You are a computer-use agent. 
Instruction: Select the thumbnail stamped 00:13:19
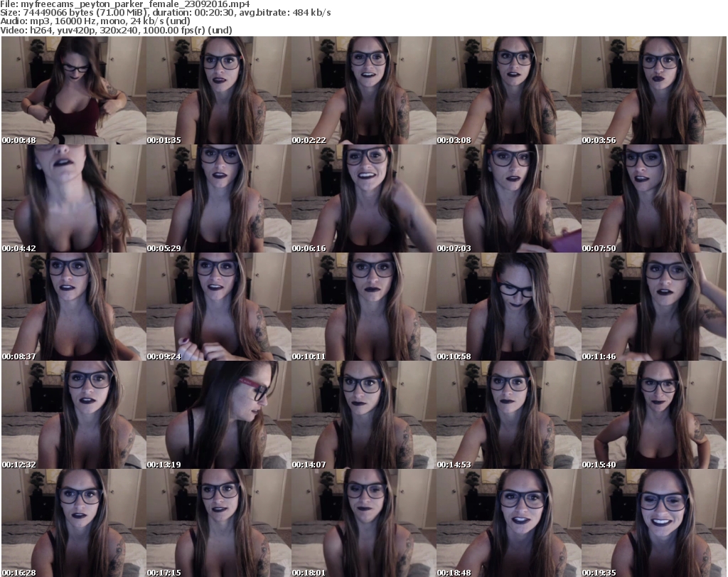219,415
